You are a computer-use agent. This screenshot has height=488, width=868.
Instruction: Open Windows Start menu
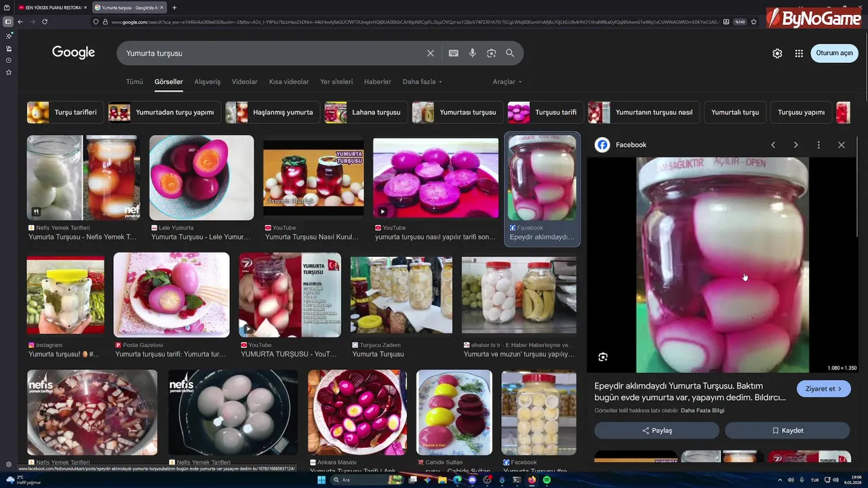321,480
